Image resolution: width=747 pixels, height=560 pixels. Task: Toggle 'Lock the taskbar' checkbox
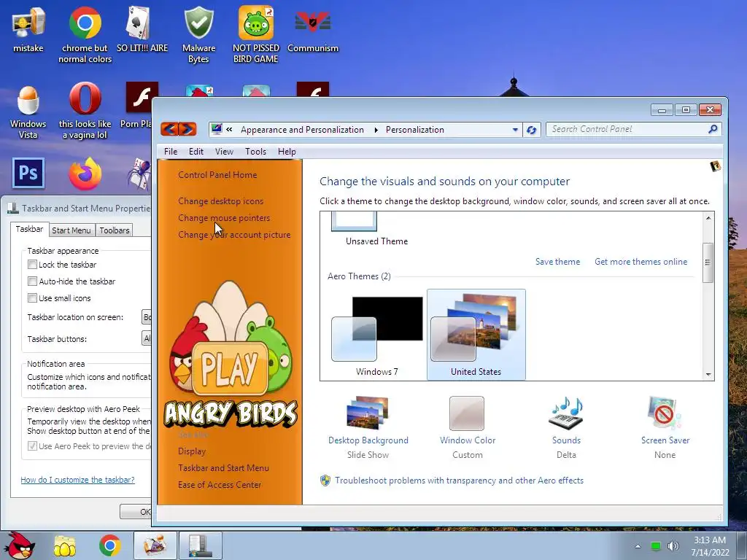point(32,264)
